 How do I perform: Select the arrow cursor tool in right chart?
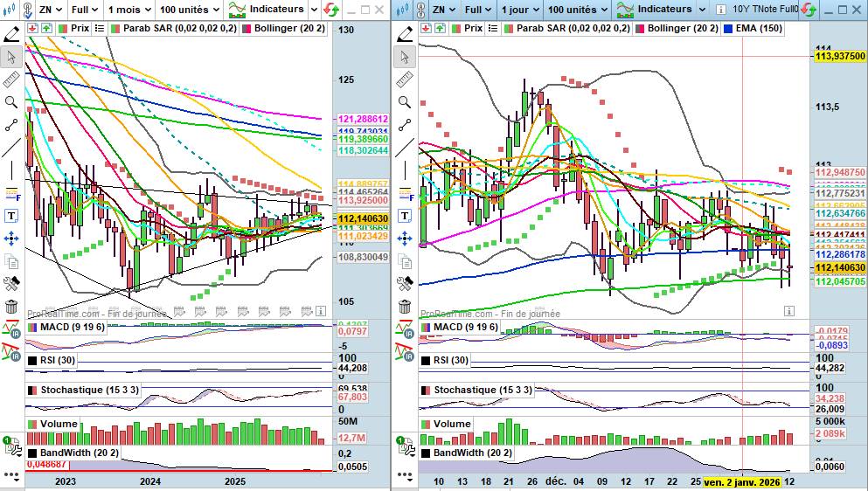[404, 57]
